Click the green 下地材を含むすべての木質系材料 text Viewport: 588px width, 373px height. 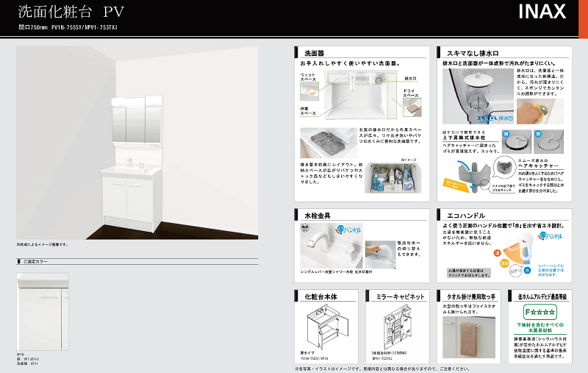pyautogui.click(x=540, y=327)
